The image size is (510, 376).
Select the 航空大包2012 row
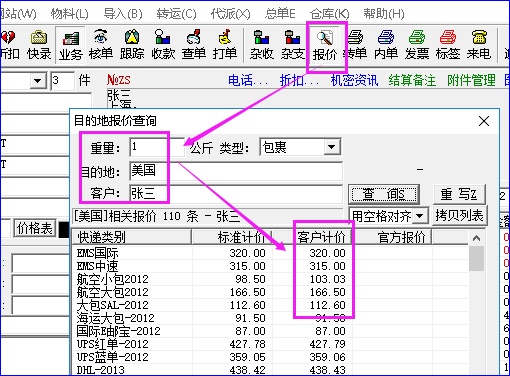click(x=270, y=292)
